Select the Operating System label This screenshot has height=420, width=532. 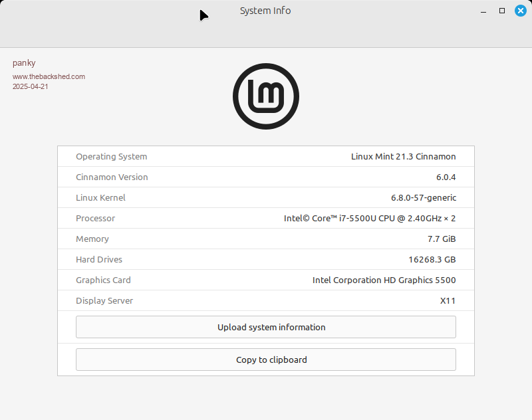pyautogui.click(x=111, y=157)
